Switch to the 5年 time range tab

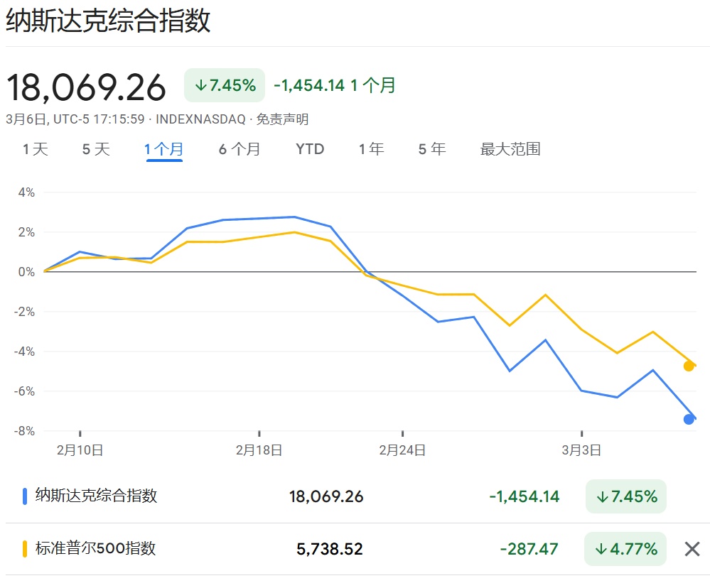[x=432, y=149]
